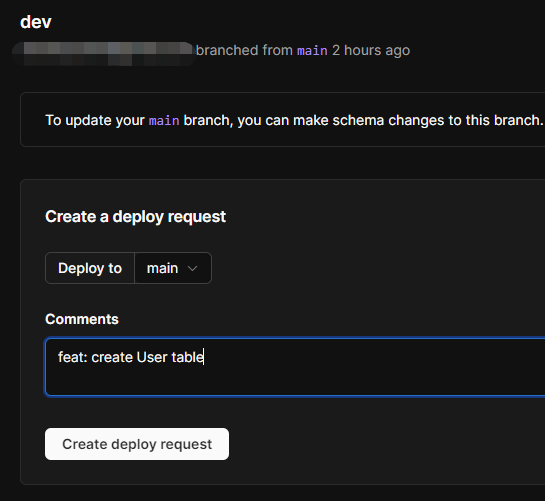Click the main link in the branched from line

pyautogui.click(x=312, y=51)
